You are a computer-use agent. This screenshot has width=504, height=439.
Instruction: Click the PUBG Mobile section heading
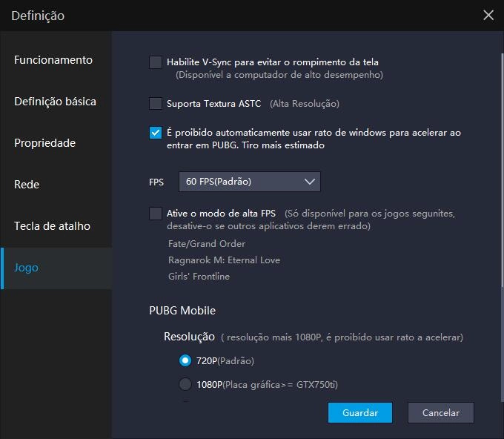[x=182, y=311]
